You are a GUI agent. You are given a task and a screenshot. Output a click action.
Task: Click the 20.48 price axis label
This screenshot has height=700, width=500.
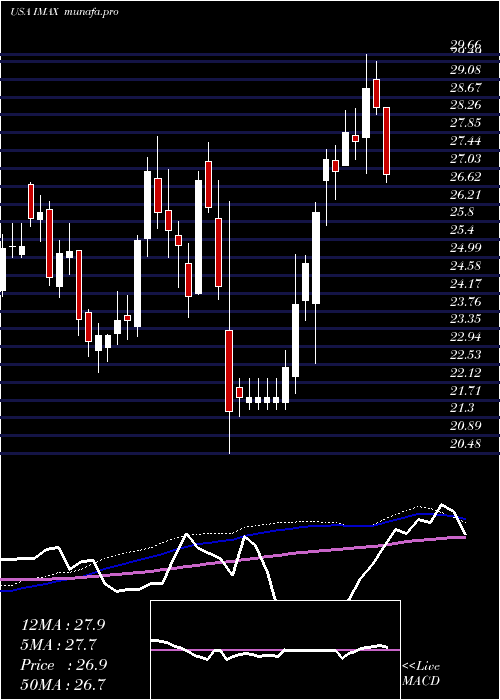click(466, 444)
